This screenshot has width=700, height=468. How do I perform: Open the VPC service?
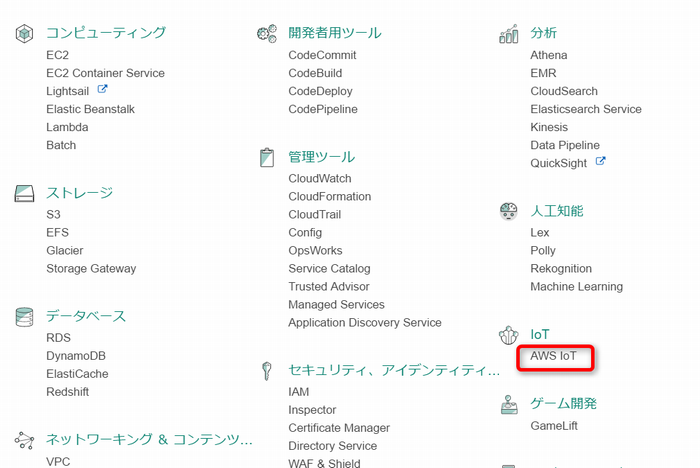(58, 461)
